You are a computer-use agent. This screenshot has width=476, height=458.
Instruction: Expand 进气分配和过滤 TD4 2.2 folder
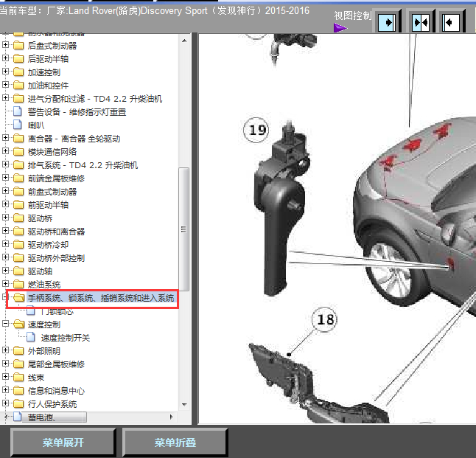click(5, 97)
